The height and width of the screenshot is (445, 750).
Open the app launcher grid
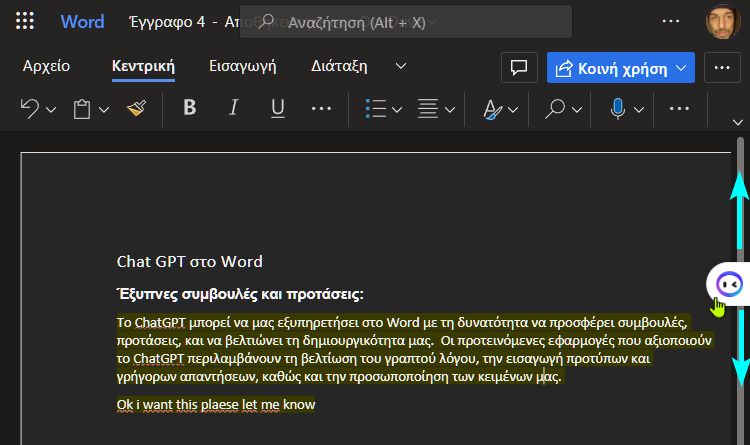[25, 21]
